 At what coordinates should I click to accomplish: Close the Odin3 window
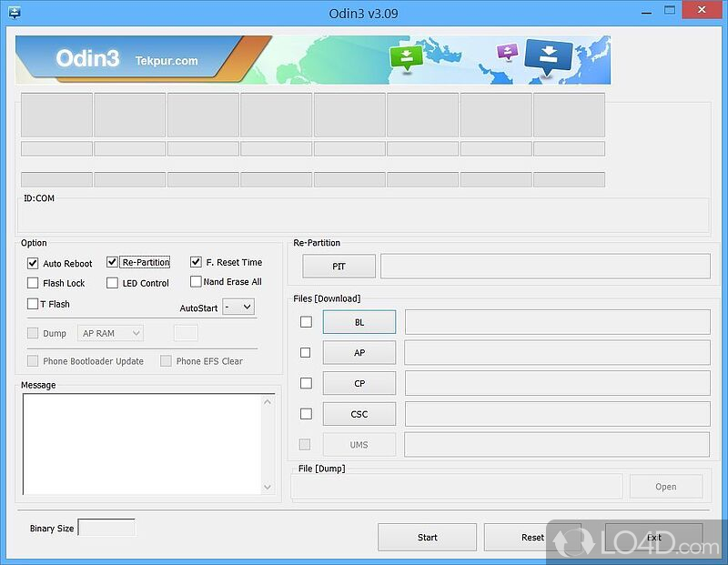click(702, 10)
